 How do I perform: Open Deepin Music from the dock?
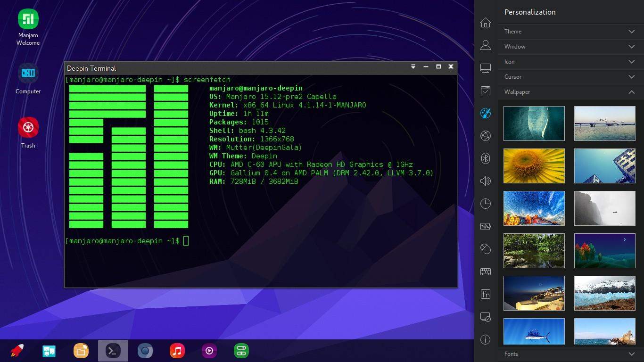[x=177, y=351]
